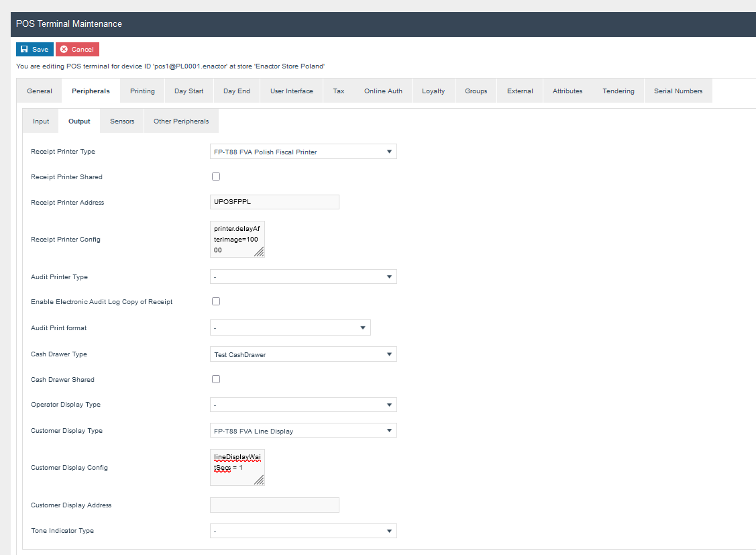This screenshot has height=555, width=756.
Task: Expand the Operator Display Type dropdown
Action: [303, 405]
